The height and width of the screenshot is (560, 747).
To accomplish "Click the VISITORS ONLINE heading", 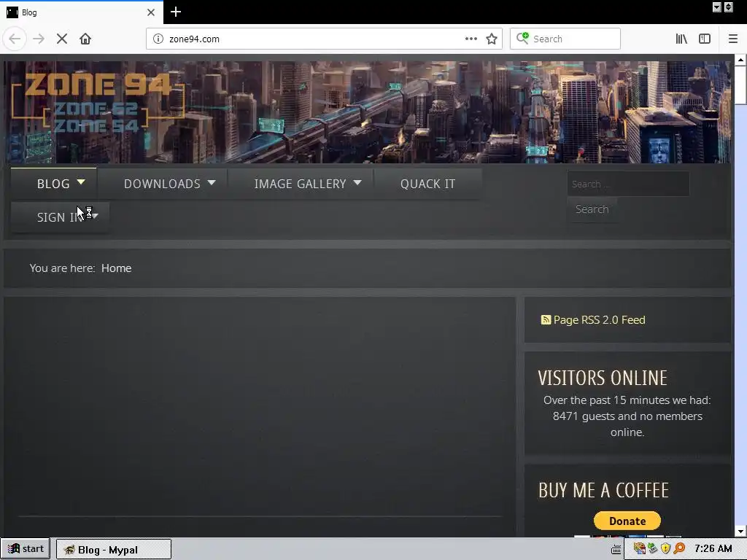I will 603,378.
